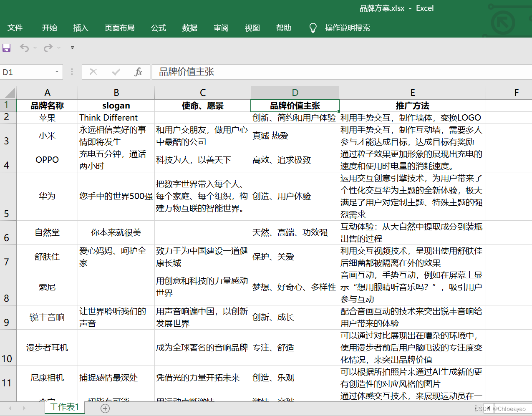Click cell containing 苹果

click(47, 118)
